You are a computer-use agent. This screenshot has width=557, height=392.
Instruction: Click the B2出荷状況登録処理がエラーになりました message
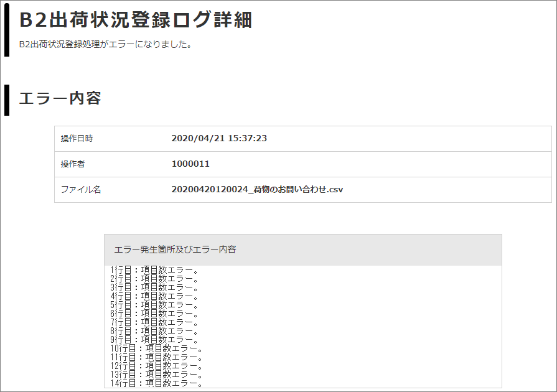pyautogui.click(x=105, y=45)
